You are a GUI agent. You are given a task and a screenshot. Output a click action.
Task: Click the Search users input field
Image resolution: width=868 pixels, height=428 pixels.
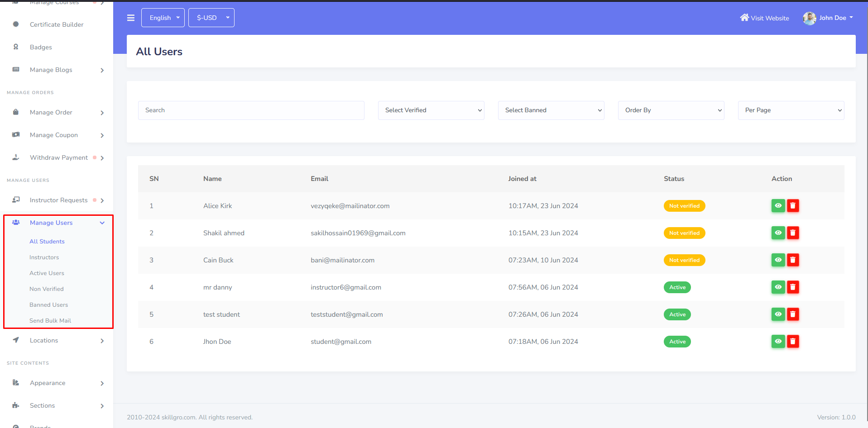coord(251,110)
